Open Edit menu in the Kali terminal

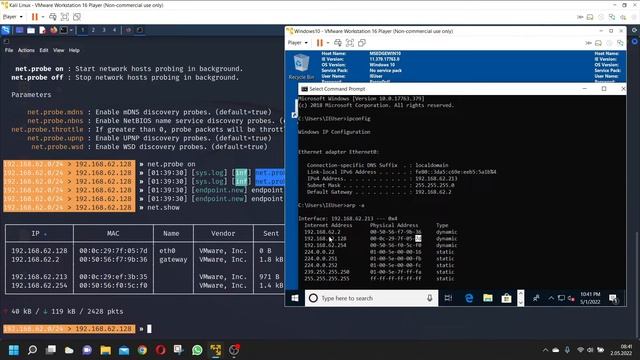point(44,50)
